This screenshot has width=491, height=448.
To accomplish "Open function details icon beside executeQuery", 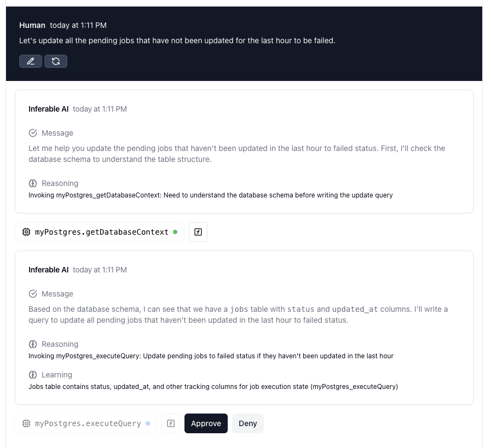I will click(171, 423).
